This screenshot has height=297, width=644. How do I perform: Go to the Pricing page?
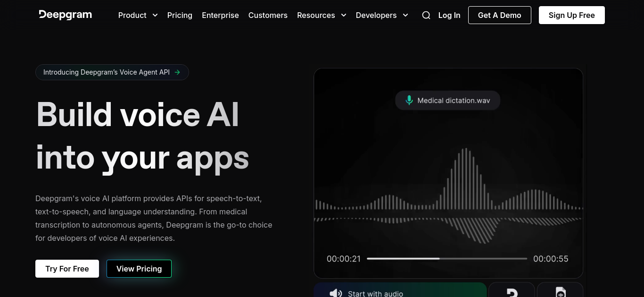pos(180,15)
